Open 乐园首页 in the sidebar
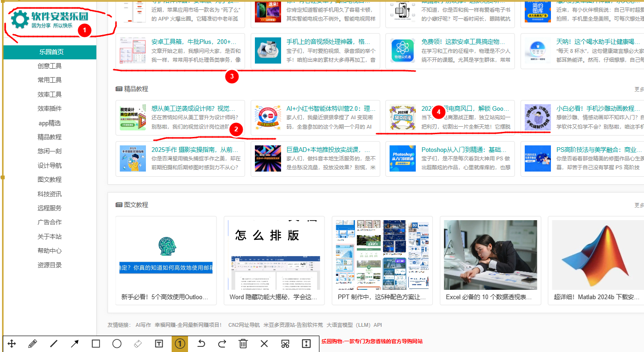 (x=50, y=52)
